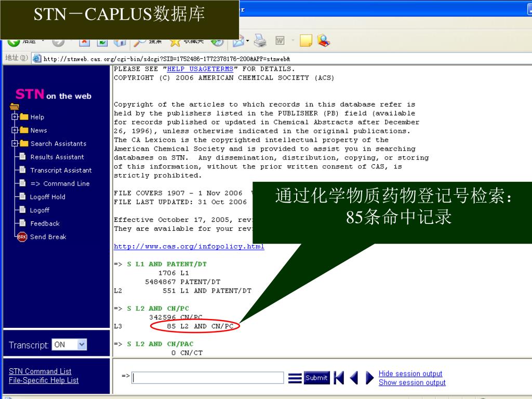Click the Results Assistant document icon

point(22,156)
